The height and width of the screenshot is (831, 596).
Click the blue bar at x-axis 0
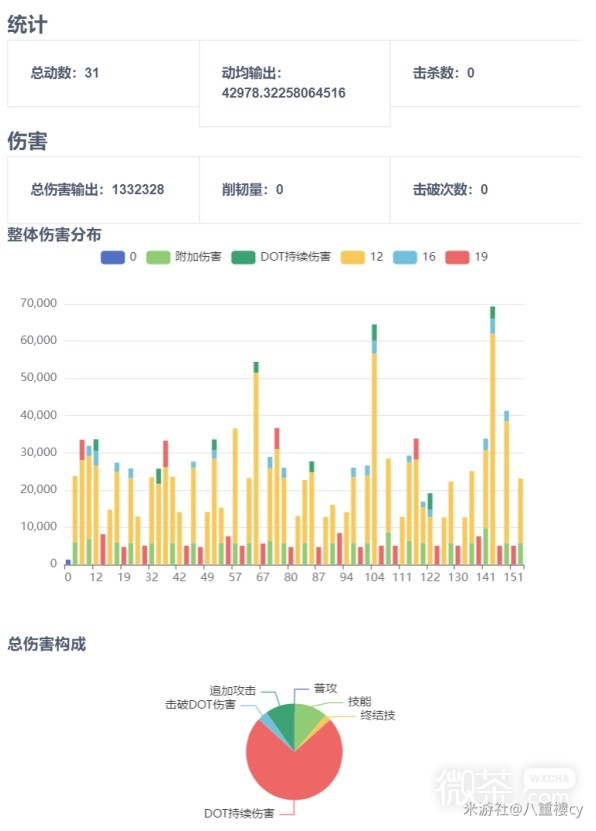point(68,562)
